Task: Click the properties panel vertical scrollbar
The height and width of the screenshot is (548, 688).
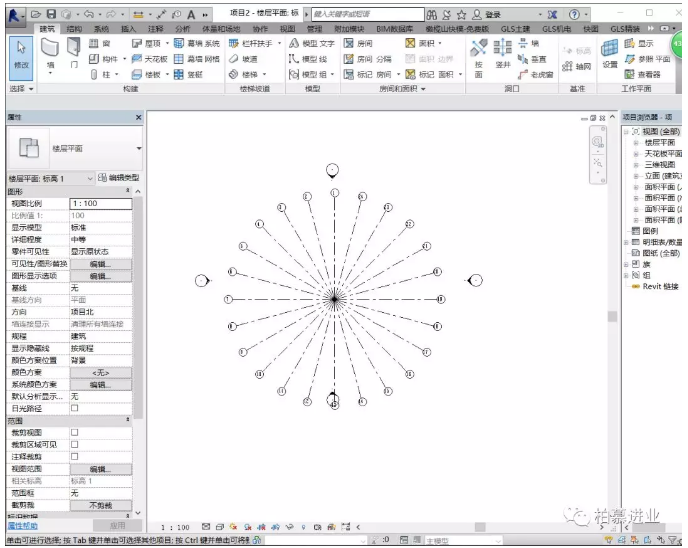Action: 139,300
